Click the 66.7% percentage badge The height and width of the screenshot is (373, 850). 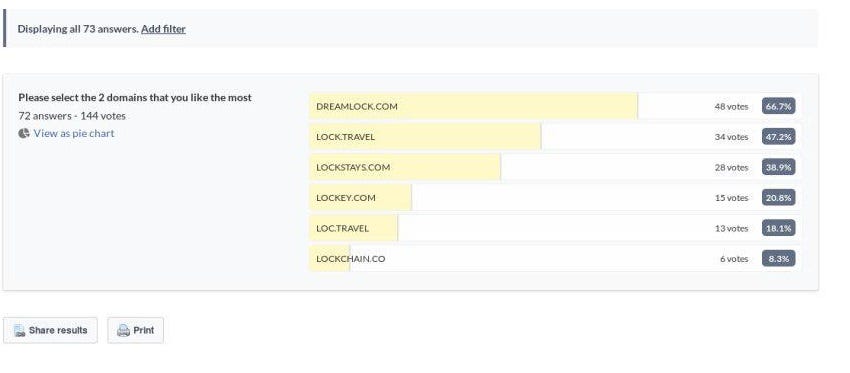(x=778, y=106)
